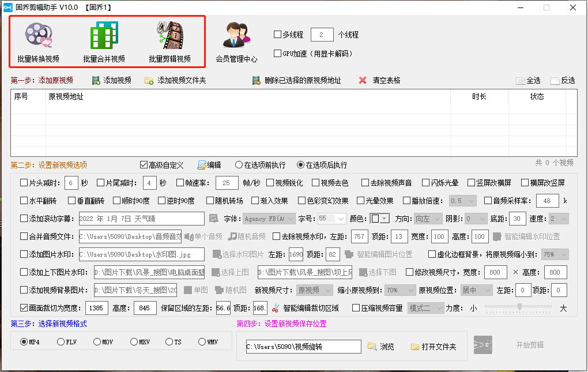Select the MOV format radio button
This screenshot has width=588, height=372.
point(97,341)
